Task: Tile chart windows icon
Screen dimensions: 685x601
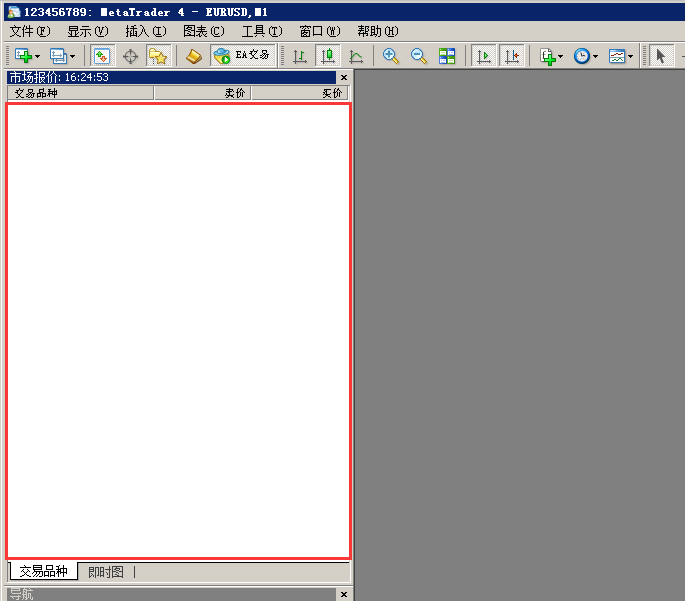Action: (x=447, y=56)
